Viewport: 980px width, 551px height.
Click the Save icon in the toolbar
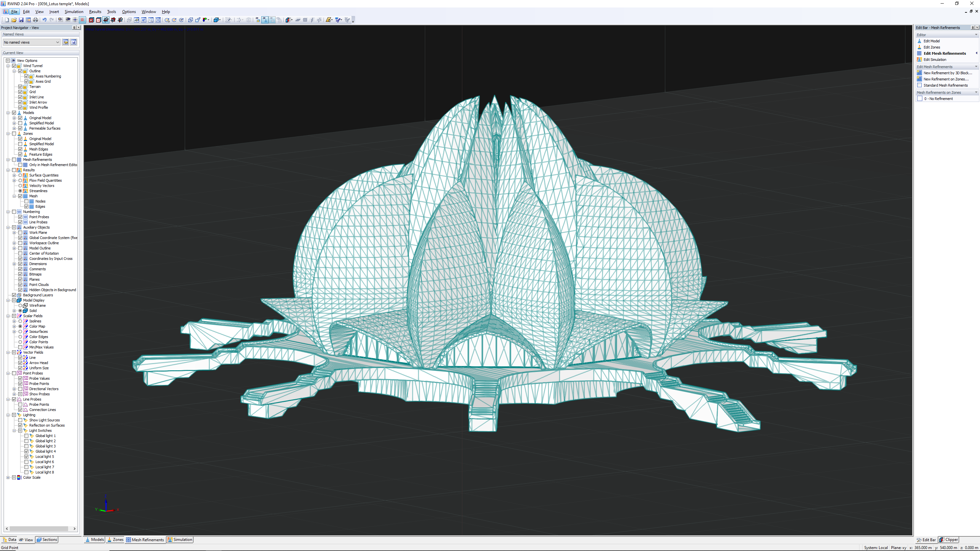coord(21,20)
